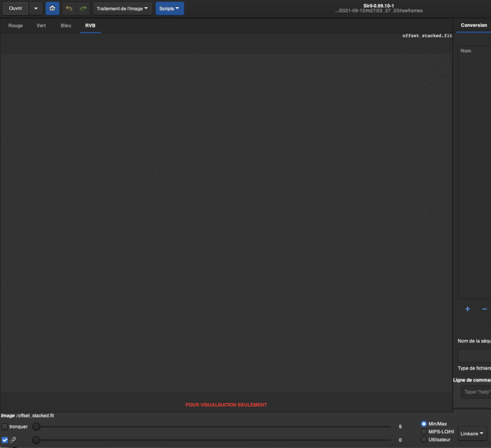491x448 pixels.
Task: Click the Ouvrir button
Action: click(x=15, y=9)
